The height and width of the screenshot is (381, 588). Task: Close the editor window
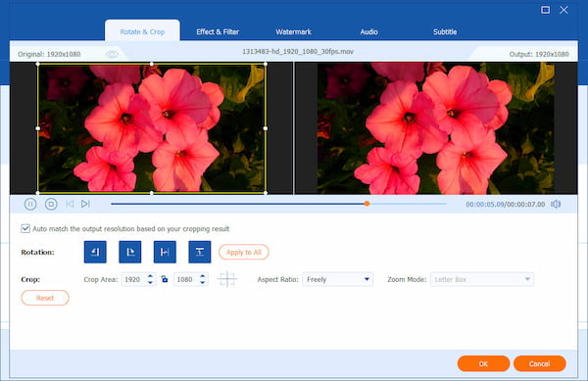[563, 10]
